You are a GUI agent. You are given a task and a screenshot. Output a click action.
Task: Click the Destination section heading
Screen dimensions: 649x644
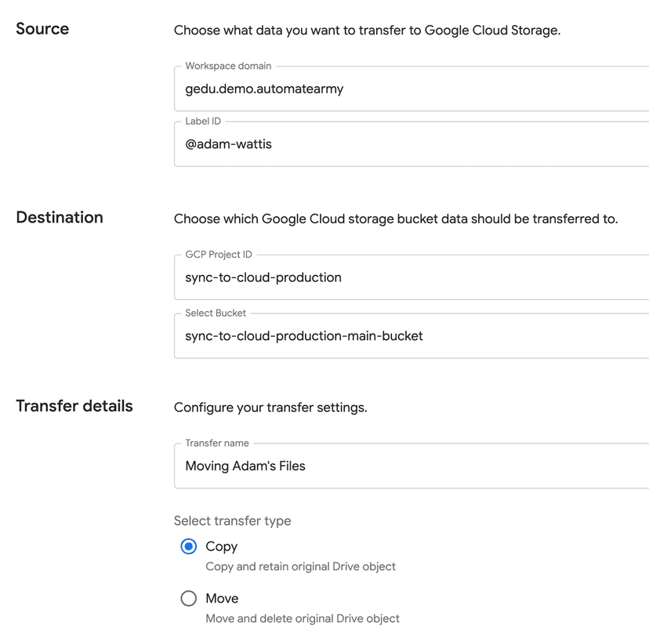59,217
